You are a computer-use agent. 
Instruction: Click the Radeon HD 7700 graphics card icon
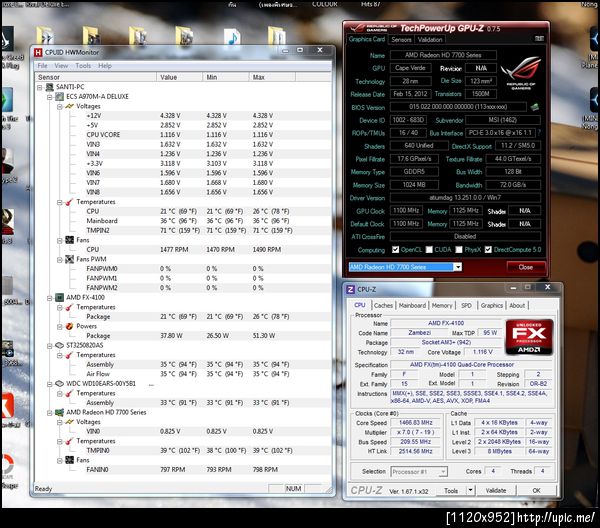[59, 412]
